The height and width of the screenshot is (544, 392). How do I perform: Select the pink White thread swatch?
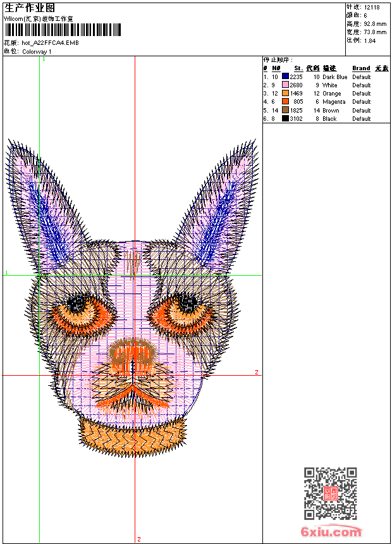tap(285, 85)
